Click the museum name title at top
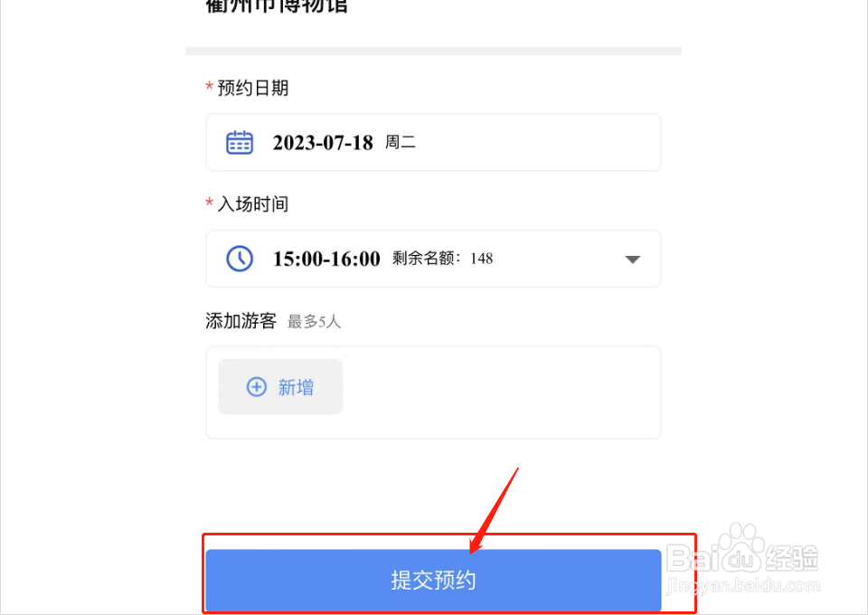Image resolution: width=868 pixels, height=615 pixels. [x=277, y=6]
